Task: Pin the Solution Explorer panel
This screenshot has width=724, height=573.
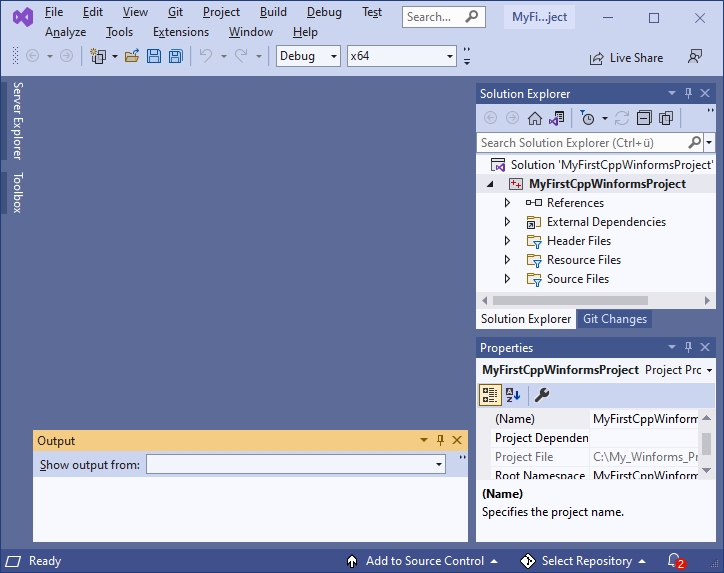Action: (x=688, y=93)
